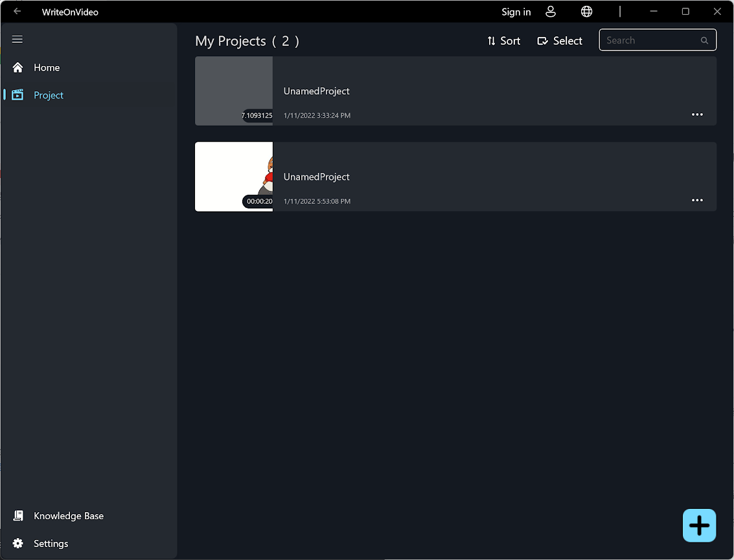The height and width of the screenshot is (560, 734).
Task: Click the My Projects ( 2 ) heading
Action: tap(247, 41)
